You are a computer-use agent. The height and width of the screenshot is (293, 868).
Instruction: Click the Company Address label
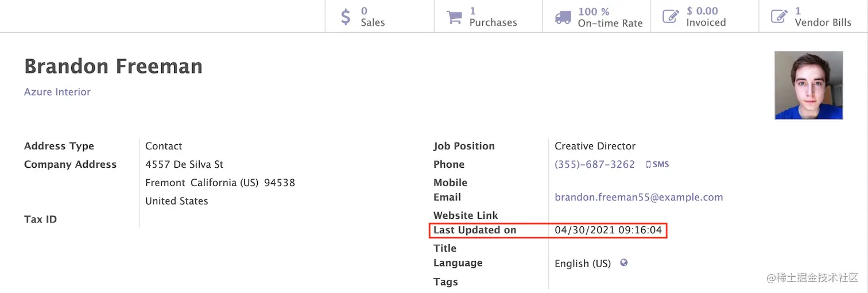(70, 164)
